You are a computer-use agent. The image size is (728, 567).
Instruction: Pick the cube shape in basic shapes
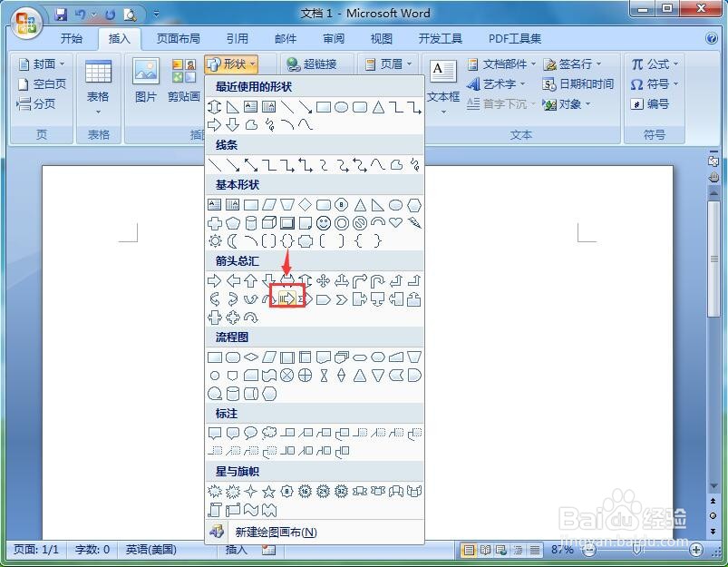(269, 223)
